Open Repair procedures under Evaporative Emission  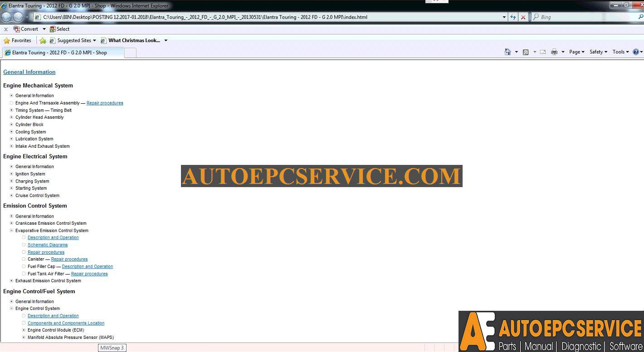[x=46, y=252]
